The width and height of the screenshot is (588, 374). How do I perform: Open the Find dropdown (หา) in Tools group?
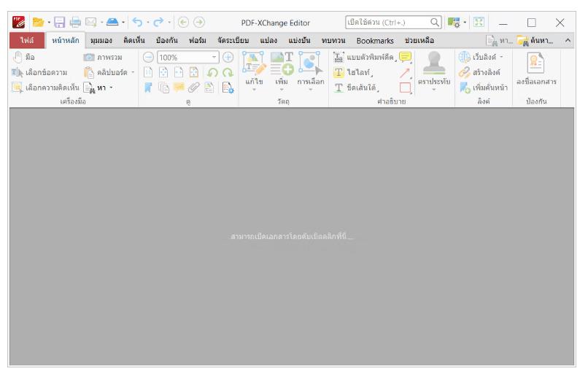point(111,87)
